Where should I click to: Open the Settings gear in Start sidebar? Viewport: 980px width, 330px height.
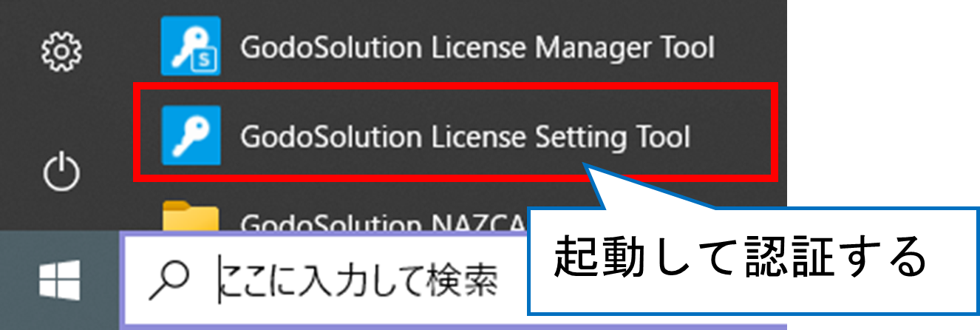pyautogui.click(x=62, y=52)
